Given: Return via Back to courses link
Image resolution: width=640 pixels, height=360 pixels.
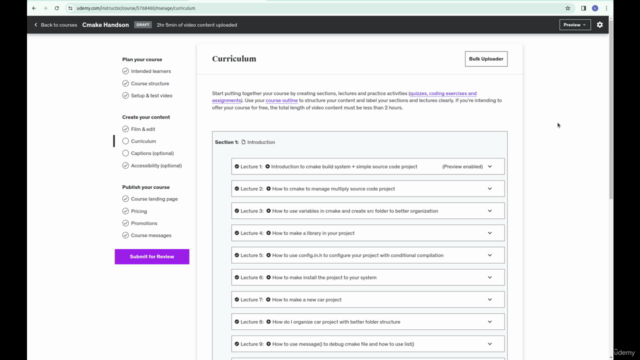Looking at the screenshot, I should (56, 25).
